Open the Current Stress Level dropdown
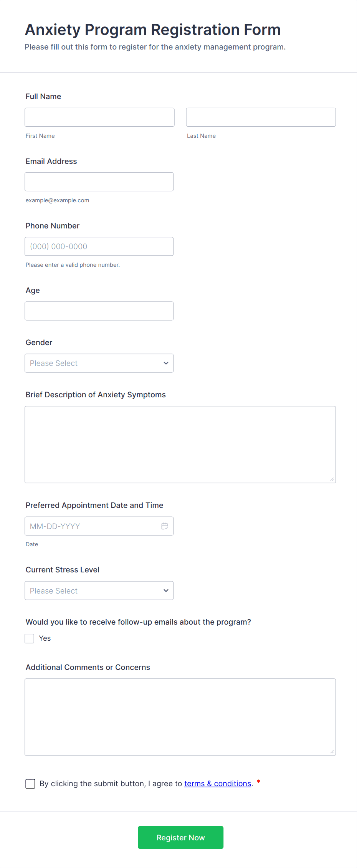The height and width of the screenshot is (868, 357). (99, 590)
